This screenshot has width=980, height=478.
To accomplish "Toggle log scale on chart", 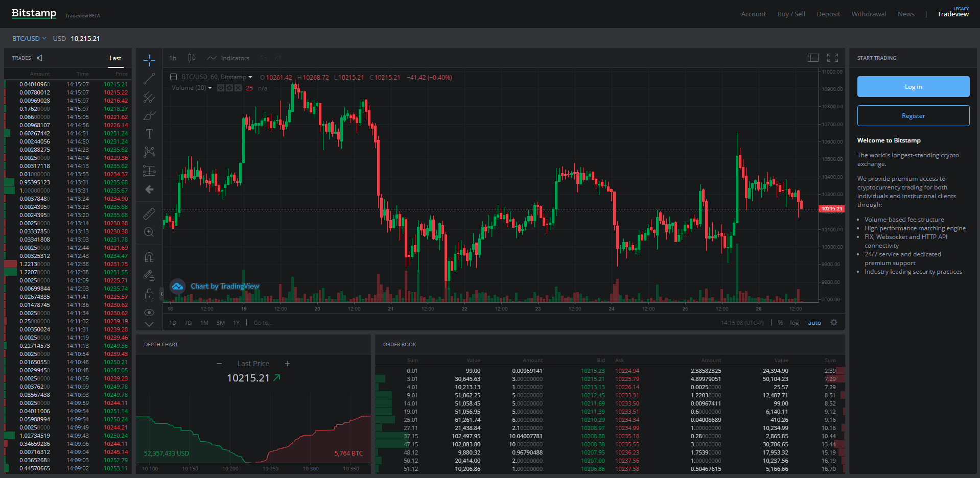I will 794,323.
